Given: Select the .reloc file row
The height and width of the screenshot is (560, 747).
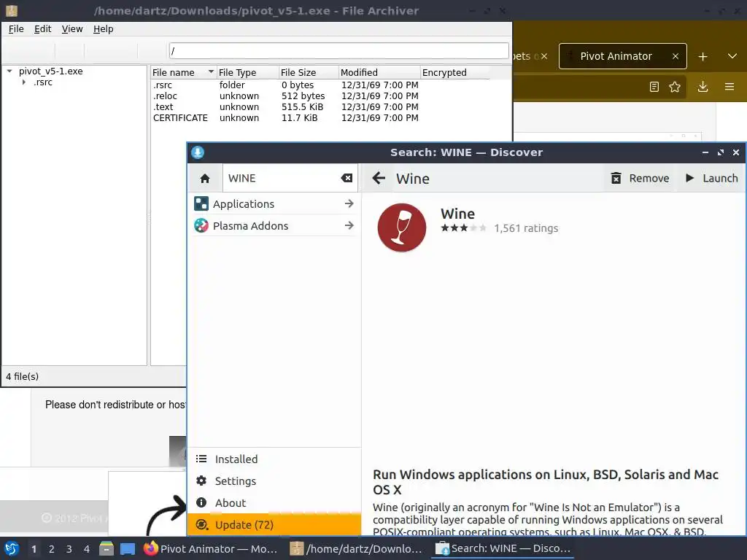Looking at the screenshot, I should (321, 96).
